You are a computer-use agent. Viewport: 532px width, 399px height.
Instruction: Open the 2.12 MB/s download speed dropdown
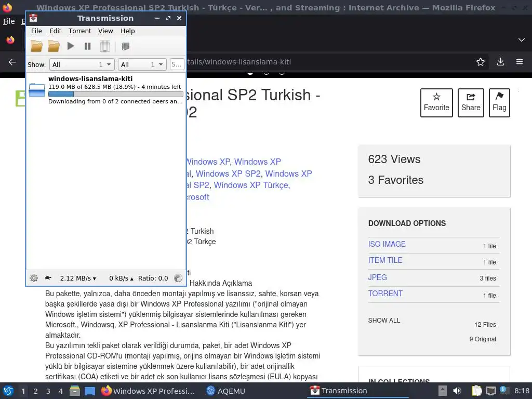coord(78,278)
